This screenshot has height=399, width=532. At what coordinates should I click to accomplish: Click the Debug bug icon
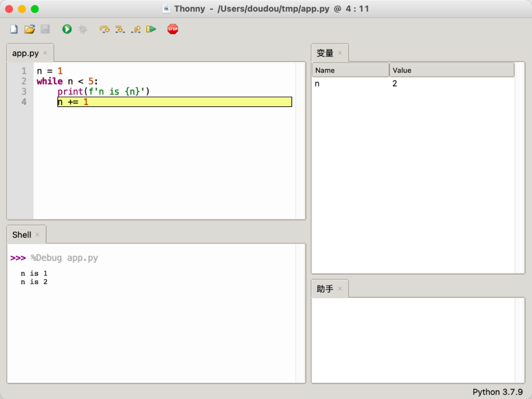point(83,30)
